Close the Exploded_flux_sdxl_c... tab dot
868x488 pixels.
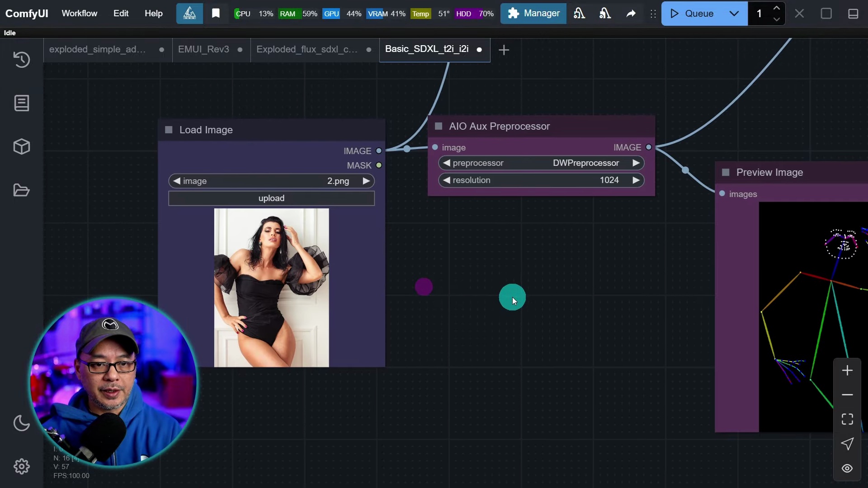tap(369, 50)
